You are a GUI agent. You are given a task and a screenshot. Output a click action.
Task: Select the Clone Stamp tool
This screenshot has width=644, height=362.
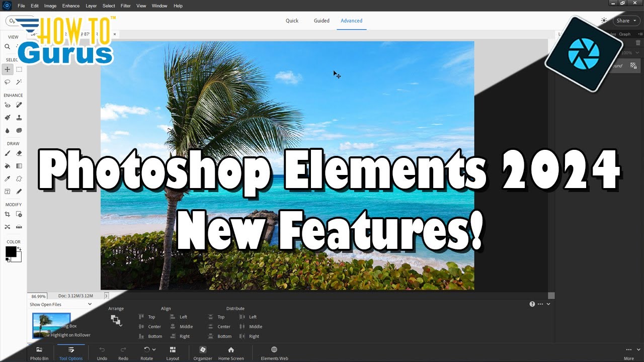[19, 117]
